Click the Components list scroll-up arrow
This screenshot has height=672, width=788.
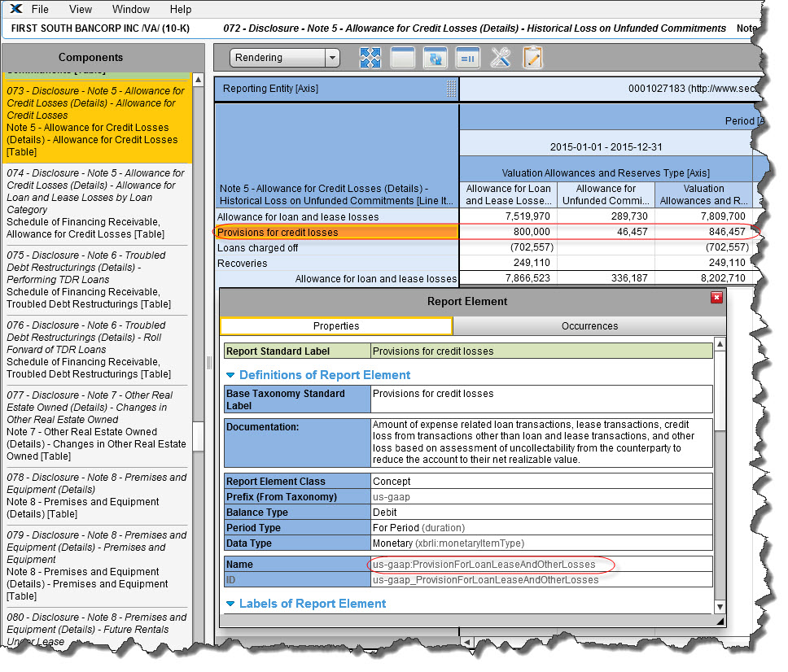pos(199,80)
